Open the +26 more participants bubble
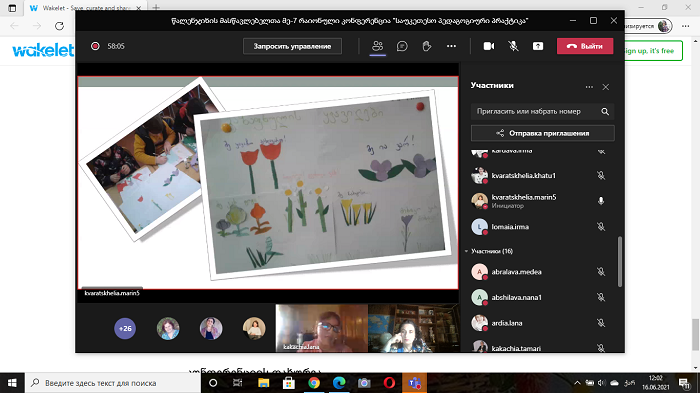This screenshot has width=700, height=393. coord(125,329)
